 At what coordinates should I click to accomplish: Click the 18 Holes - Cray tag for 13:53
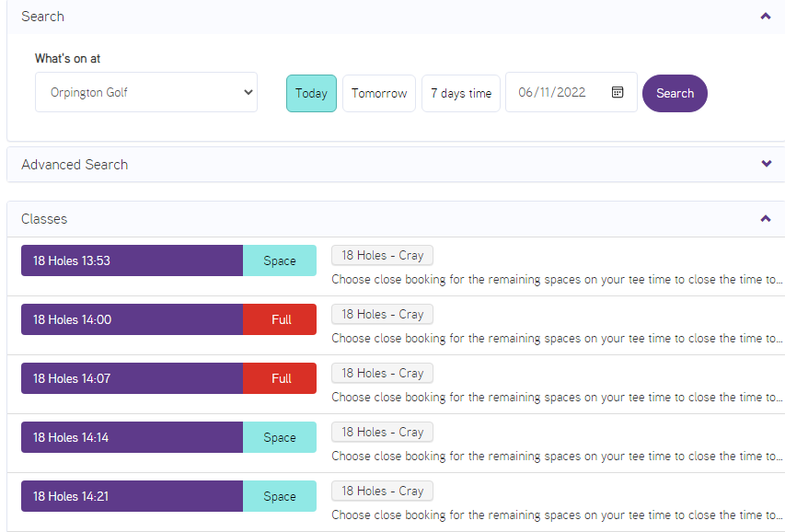[382, 255]
